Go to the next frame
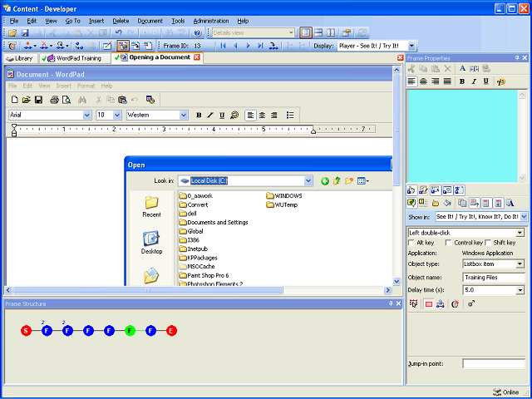Viewport: 532px width, 399px height. (x=248, y=46)
